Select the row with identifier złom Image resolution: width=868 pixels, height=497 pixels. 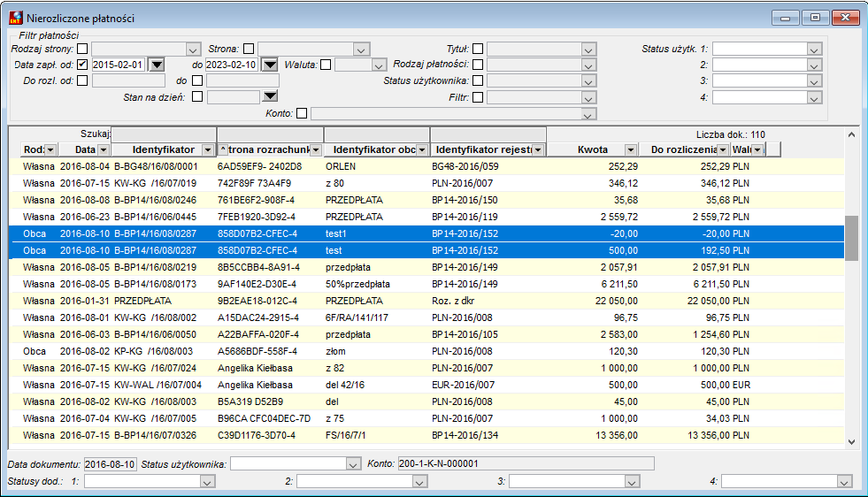tap(428, 351)
